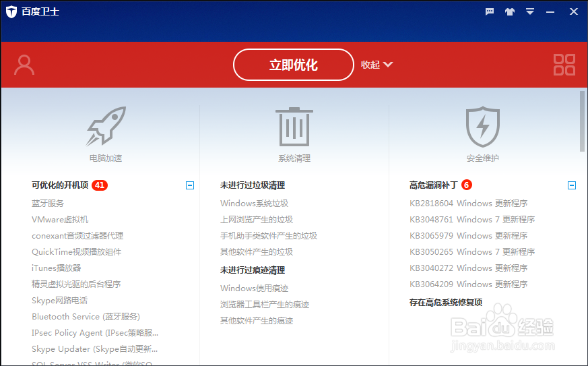Viewport: 588px width, 366px height.
Task: Select 上网浏览产生的垃圾 entry
Action: [257, 220]
